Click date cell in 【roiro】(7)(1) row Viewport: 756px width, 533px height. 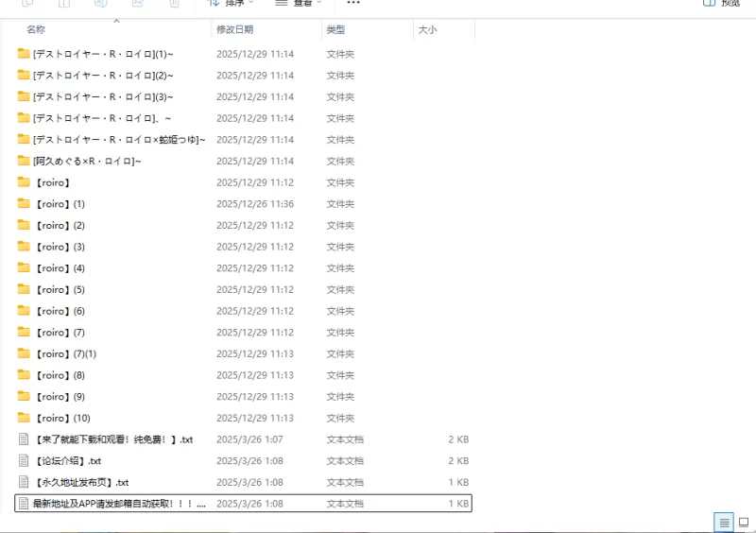pyautogui.click(x=255, y=353)
